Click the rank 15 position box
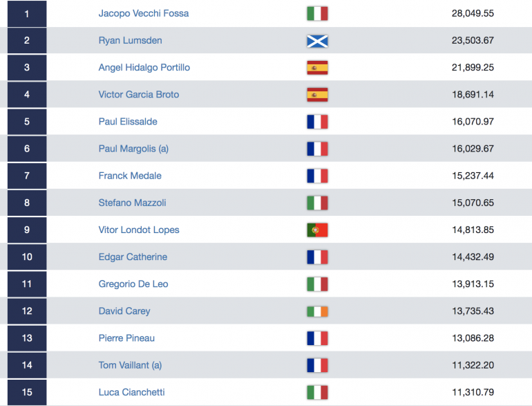 coord(27,392)
